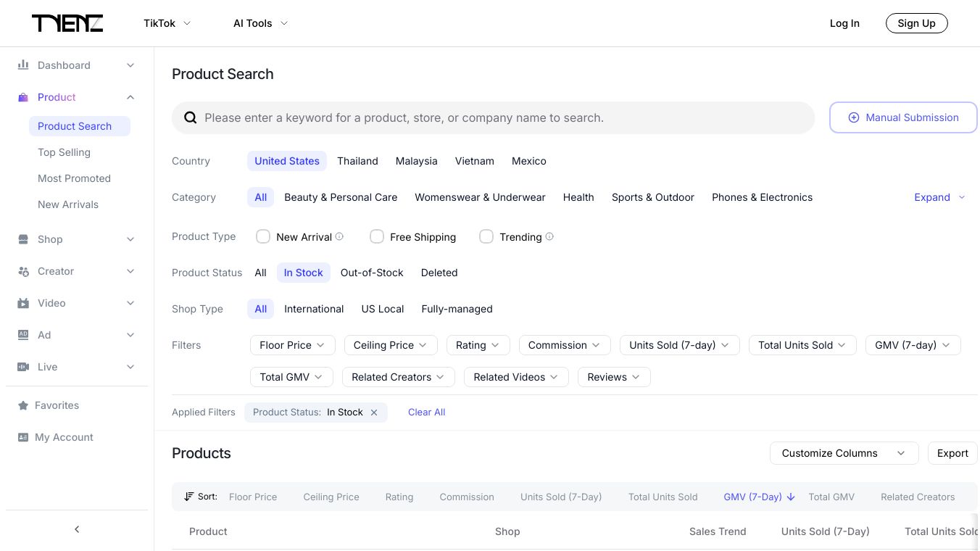The image size is (980, 551).
Task: Click the TYENZ logo
Action: 67,23
